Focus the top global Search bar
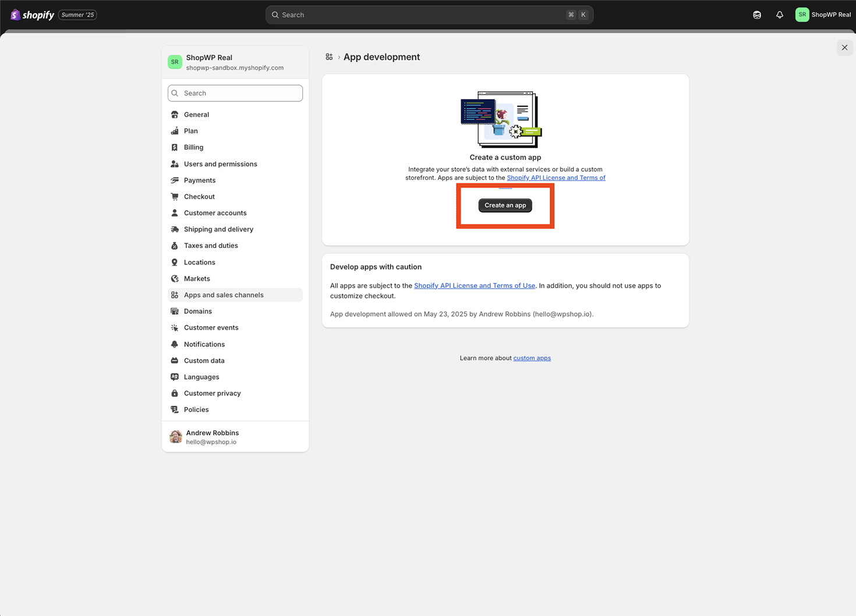Screen dimensions: 856x616 (429, 15)
